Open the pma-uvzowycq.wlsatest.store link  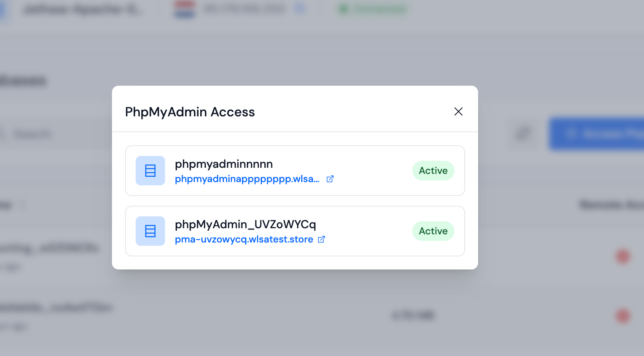pyautogui.click(x=243, y=239)
